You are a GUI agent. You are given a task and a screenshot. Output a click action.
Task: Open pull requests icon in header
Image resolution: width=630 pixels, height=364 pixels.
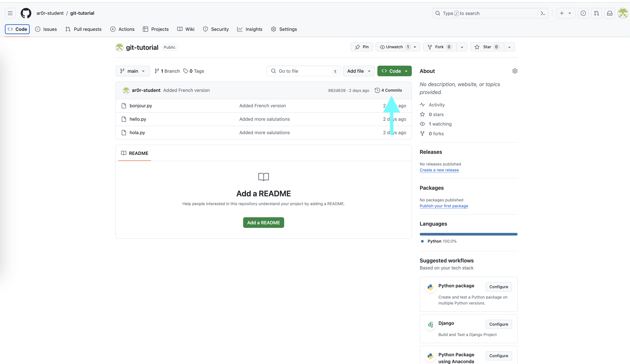(x=596, y=13)
